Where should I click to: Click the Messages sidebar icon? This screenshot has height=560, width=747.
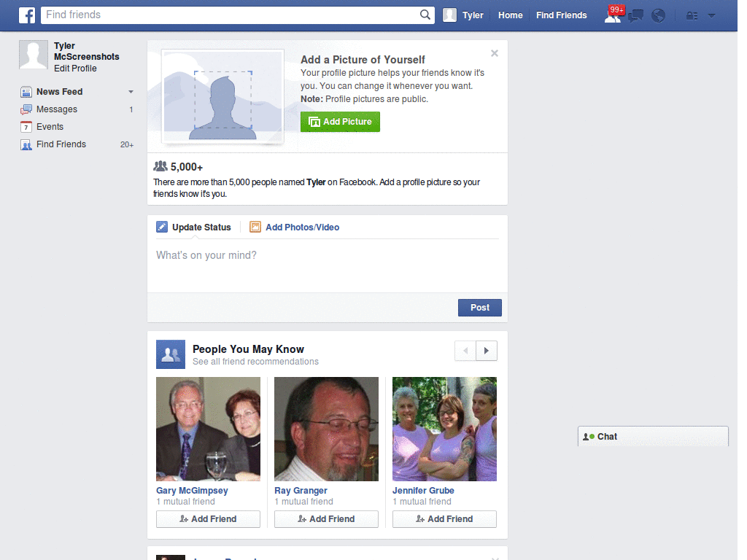26,109
